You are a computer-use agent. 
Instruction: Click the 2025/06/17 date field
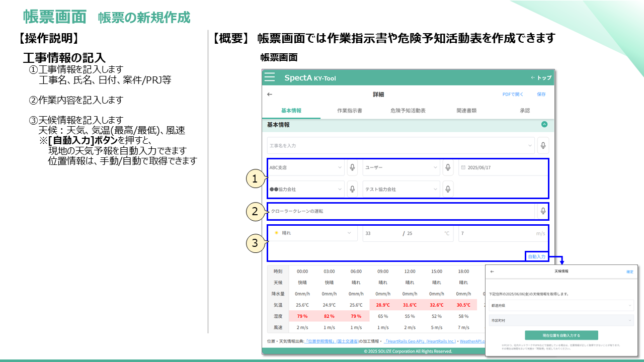(503, 167)
